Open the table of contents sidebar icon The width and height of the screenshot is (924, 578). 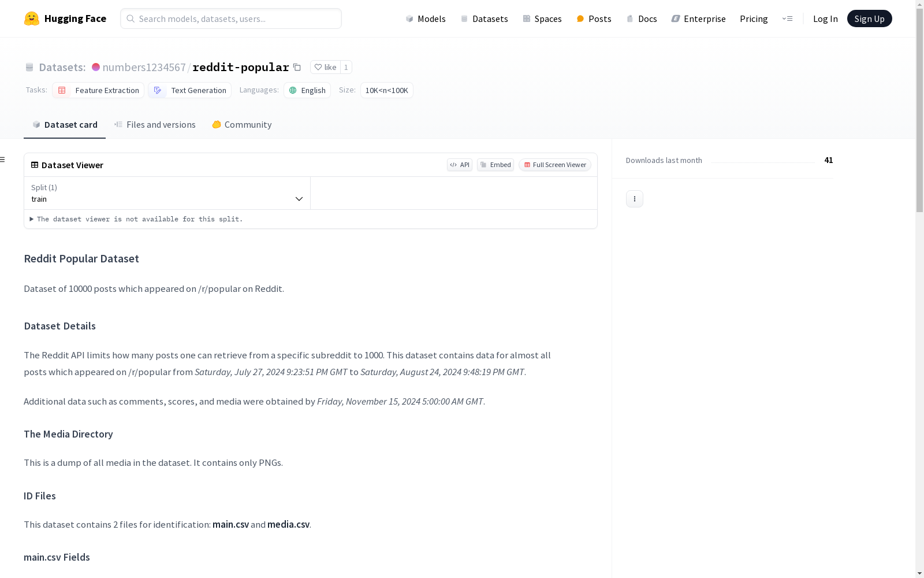(2, 160)
